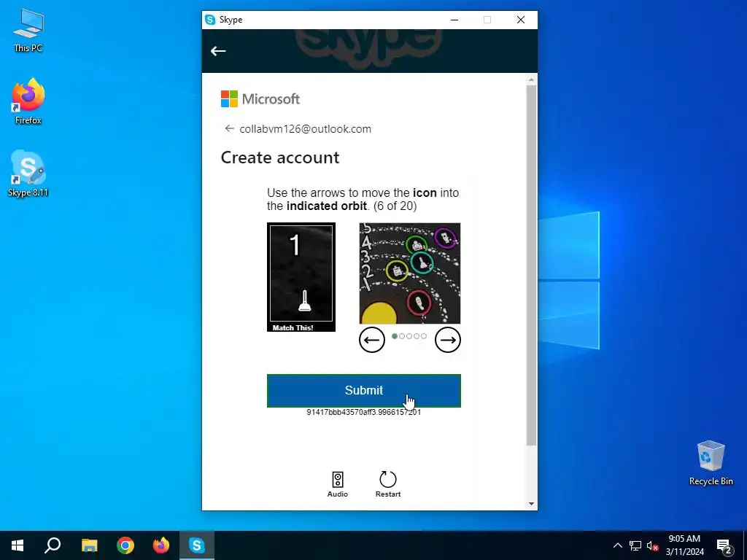Click the network tray icon
Screen dimensions: 747x560
pos(635,545)
